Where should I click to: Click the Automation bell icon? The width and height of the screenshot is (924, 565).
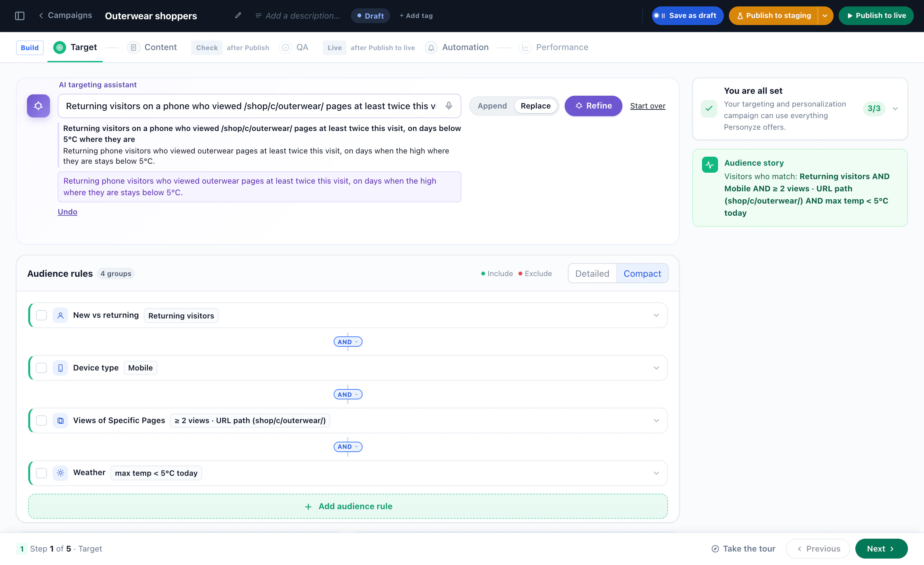tap(431, 48)
